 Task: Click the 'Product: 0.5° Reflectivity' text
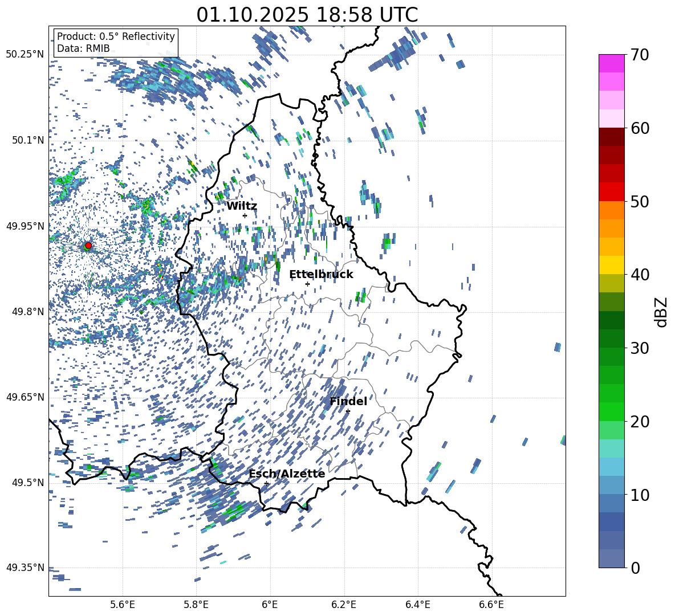[x=116, y=36]
